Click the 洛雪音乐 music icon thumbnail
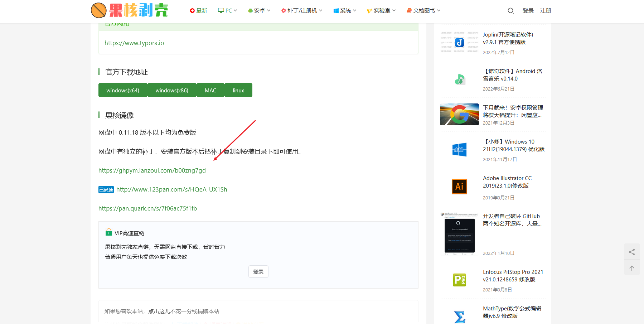This screenshot has height=324, width=644. pyautogui.click(x=460, y=79)
